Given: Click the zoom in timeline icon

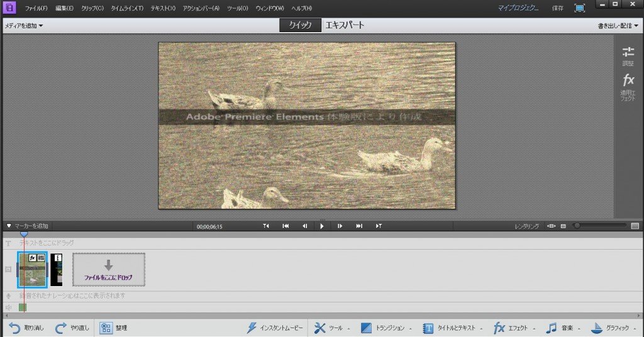Looking at the screenshot, I should tap(635, 226).
